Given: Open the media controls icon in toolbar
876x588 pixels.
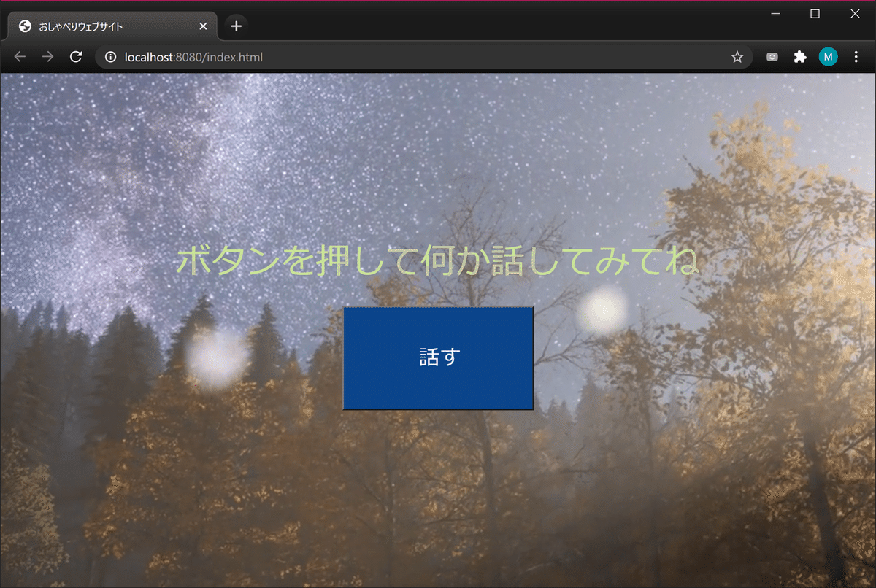Looking at the screenshot, I should [x=772, y=56].
